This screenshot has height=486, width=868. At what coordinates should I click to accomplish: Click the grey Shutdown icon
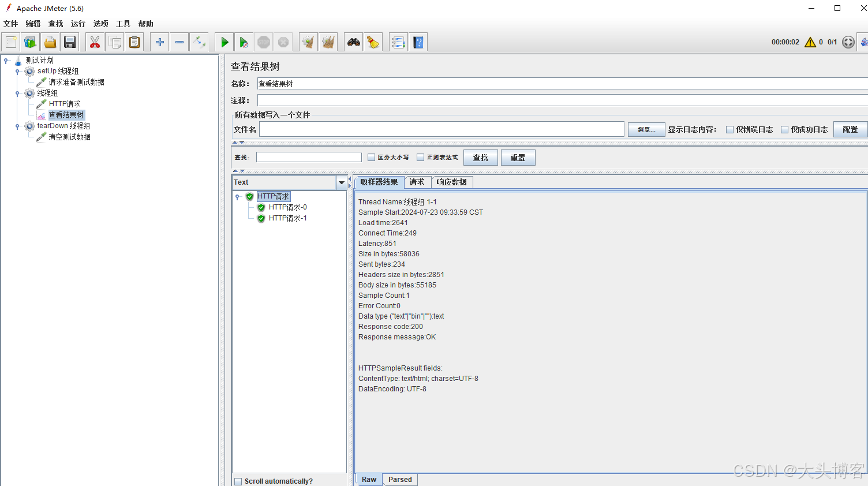pos(283,42)
